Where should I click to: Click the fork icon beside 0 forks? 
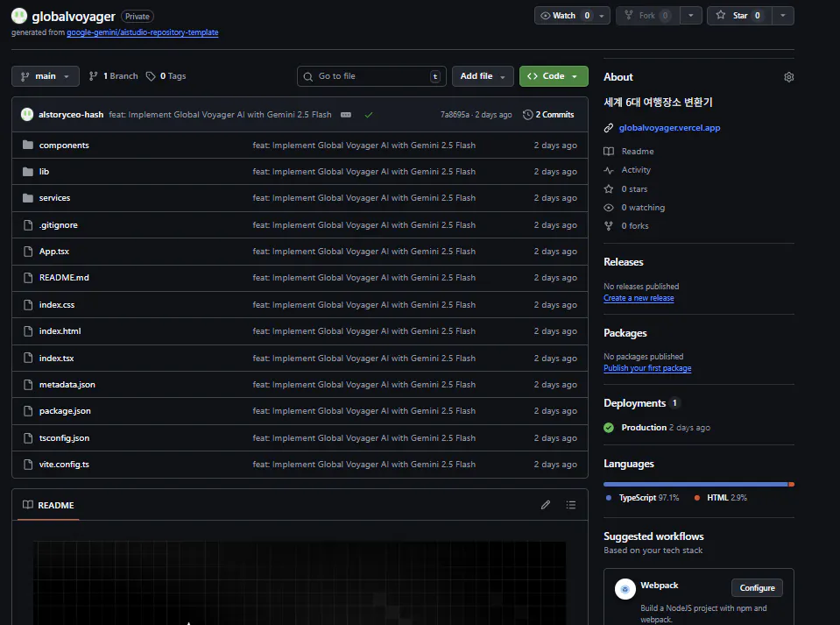609,225
